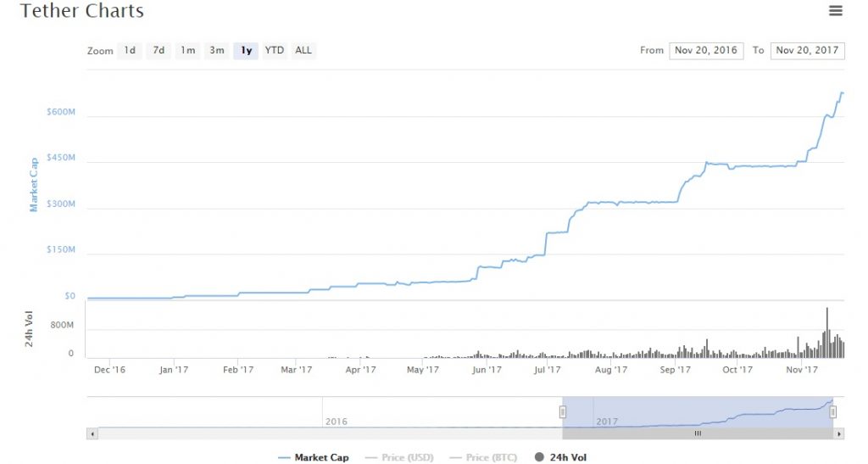Click the Jun '17 x-axis label

487,369
